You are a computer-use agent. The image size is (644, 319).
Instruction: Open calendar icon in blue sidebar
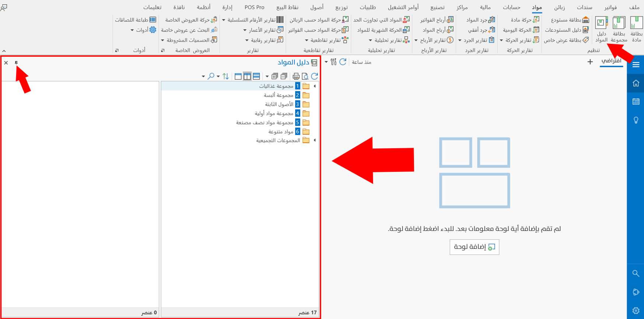(636, 101)
